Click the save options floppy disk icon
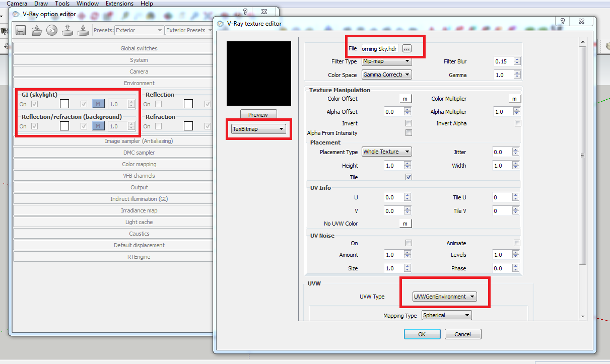 pyautogui.click(x=21, y=30)
